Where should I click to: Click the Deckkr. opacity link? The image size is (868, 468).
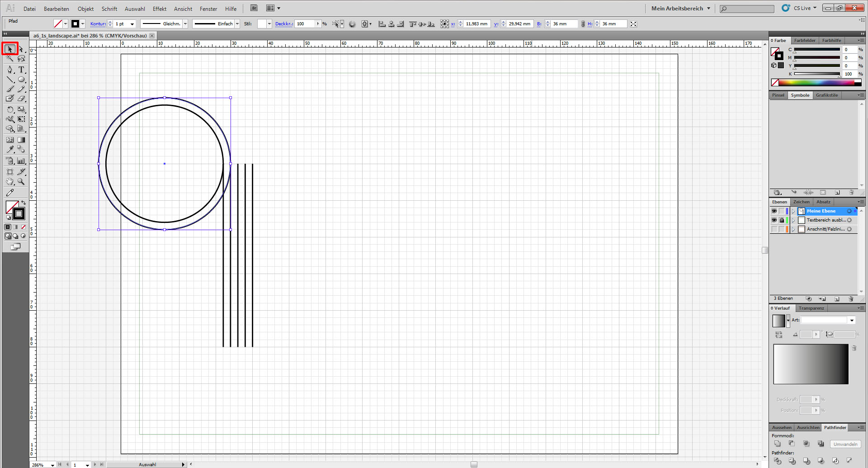pos(283,24)
